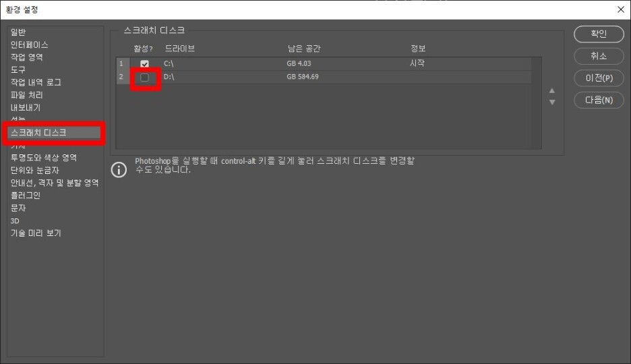Open the 일반 preferences category
The width and height of the screenshot is (631, 364).
coord(18,32)
